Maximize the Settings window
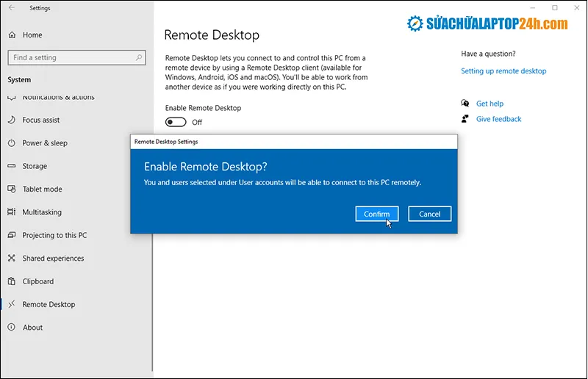Screen dimensions: 588x379 [x=555, y=7]
